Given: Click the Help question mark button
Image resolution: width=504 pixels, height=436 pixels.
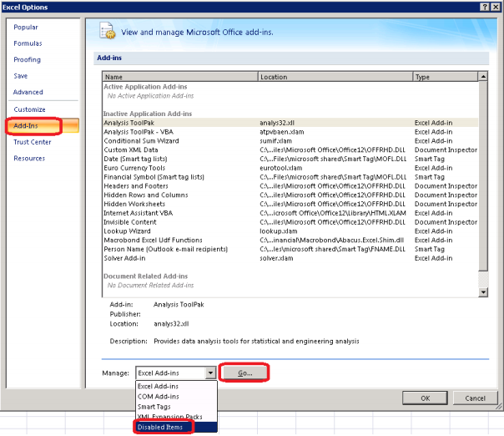Looking at the screenshot, I should [x=485, y=7].
